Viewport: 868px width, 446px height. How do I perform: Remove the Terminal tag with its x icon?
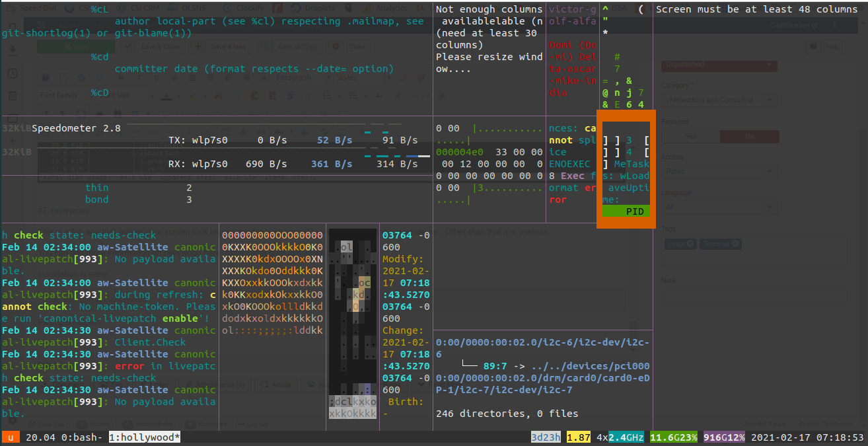coord(736,244)
